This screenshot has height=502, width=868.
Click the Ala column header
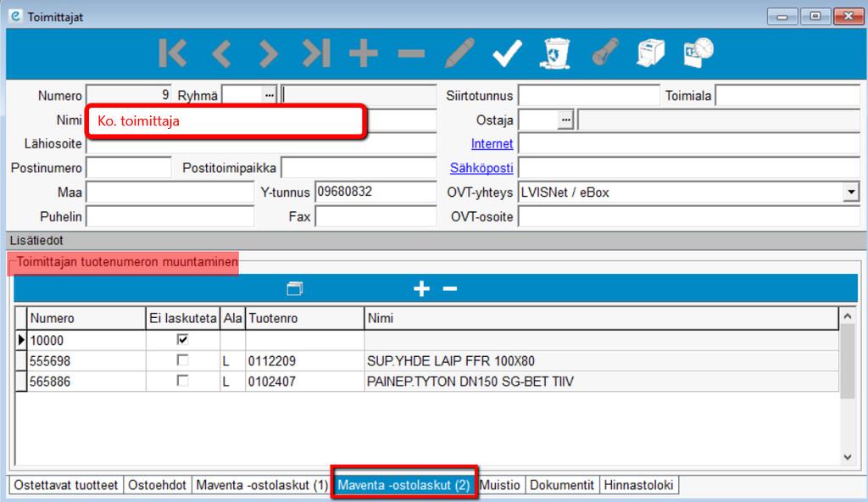click(232, 318)
